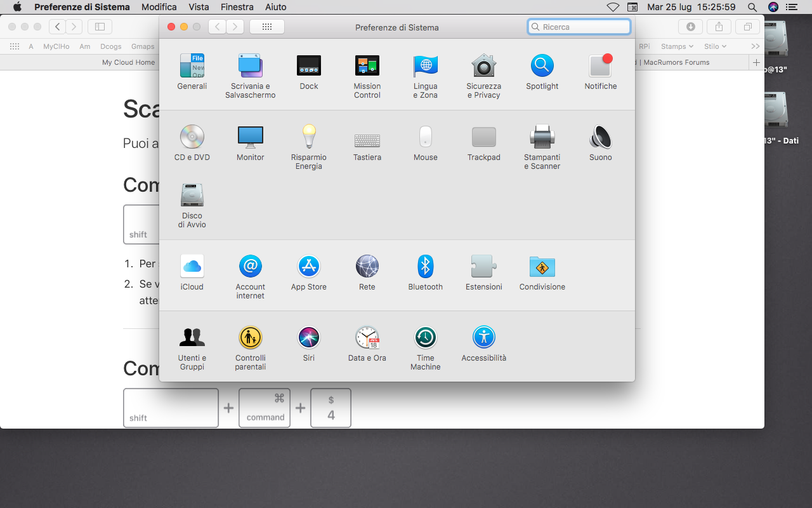Image resolution: width=812 pixels, height=508 pixels.
Task: Open the iCloud preferences pane
Action: (192, 272)
